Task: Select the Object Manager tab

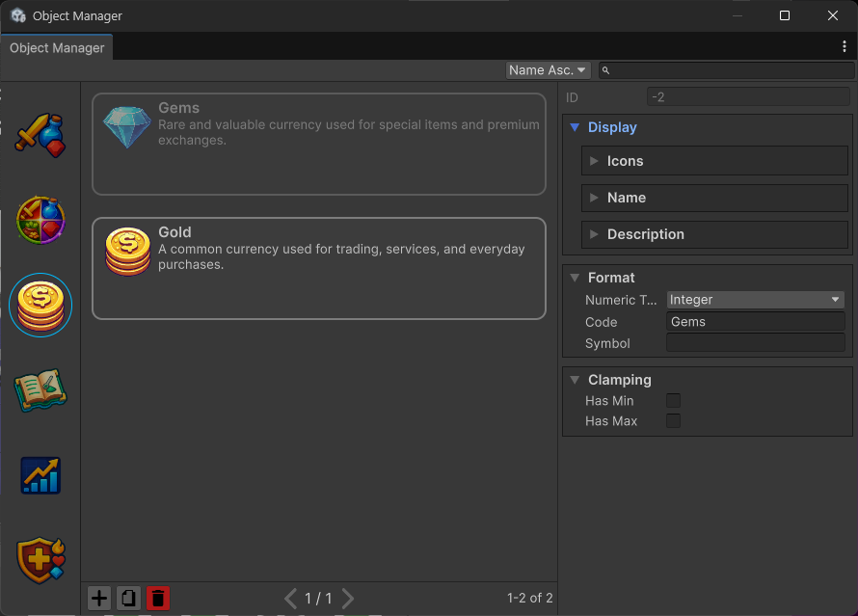Action: (x=57, y=47)
